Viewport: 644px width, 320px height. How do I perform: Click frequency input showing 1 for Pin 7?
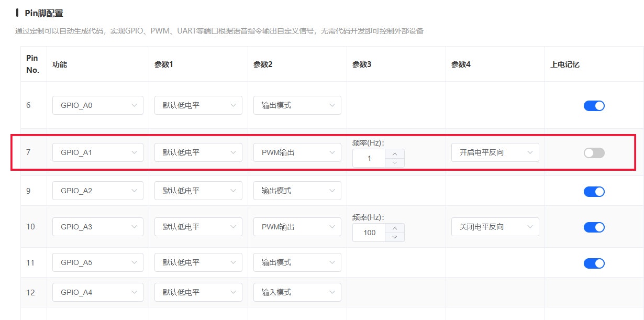[x=369, y=158]
